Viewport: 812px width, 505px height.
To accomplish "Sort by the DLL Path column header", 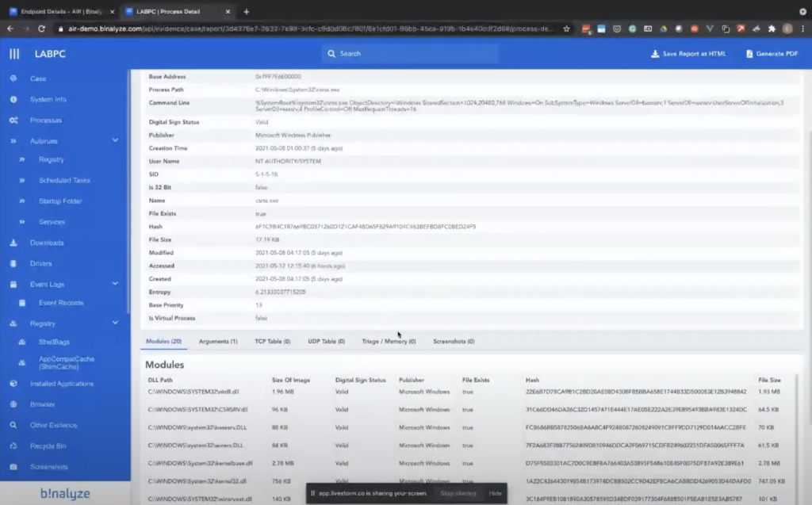I will (160, 380).
